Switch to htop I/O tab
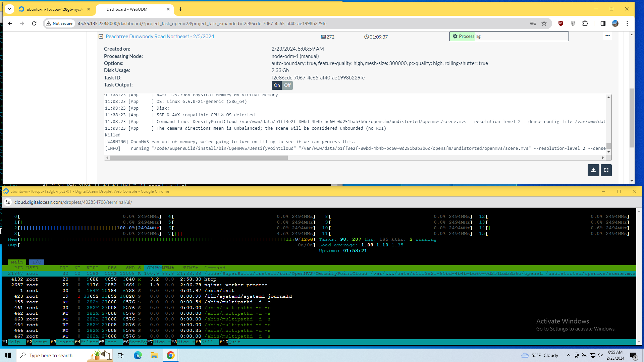The height and width of the screenshot is (362, 644). click(x=37, y=262)
